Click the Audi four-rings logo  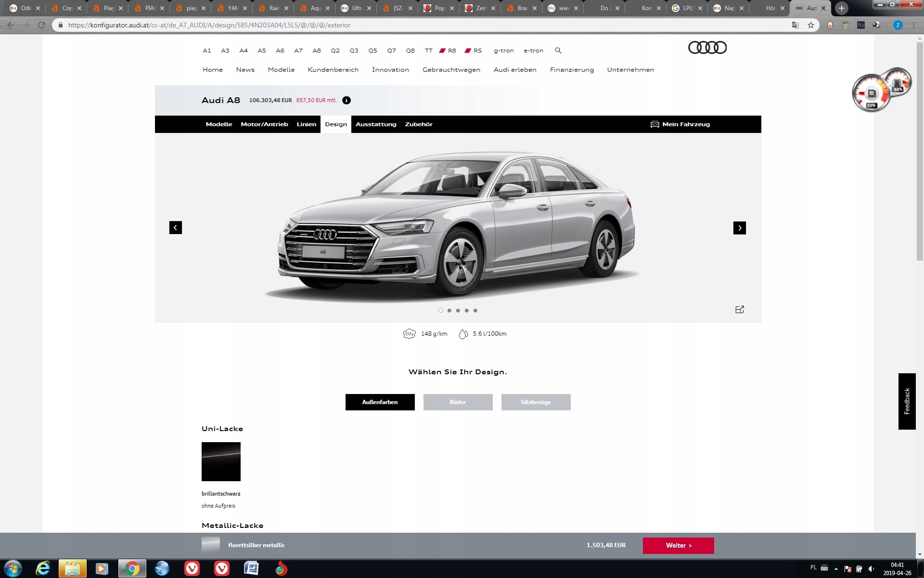point(707,48)
